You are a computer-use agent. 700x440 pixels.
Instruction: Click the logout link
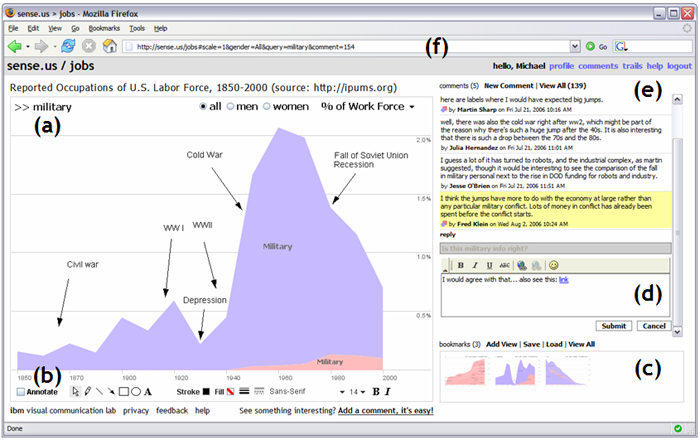[x=679, y=66]
